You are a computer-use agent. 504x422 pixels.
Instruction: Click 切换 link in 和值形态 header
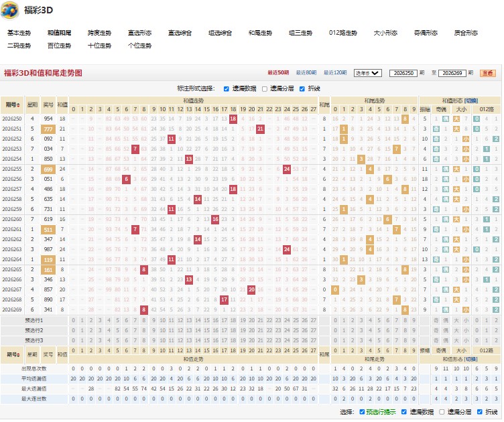(x=472, y=101)
